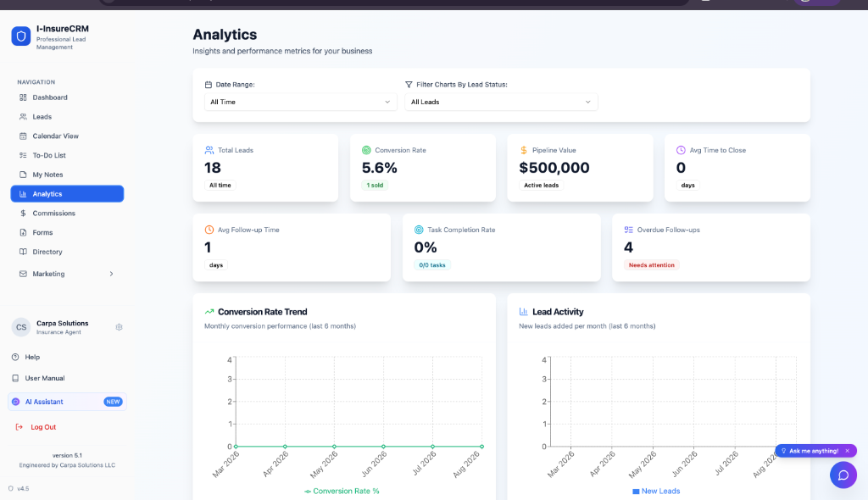Click the 1 sold badge
Viewport: 868px width, 500px height.
tap(375, 186)
